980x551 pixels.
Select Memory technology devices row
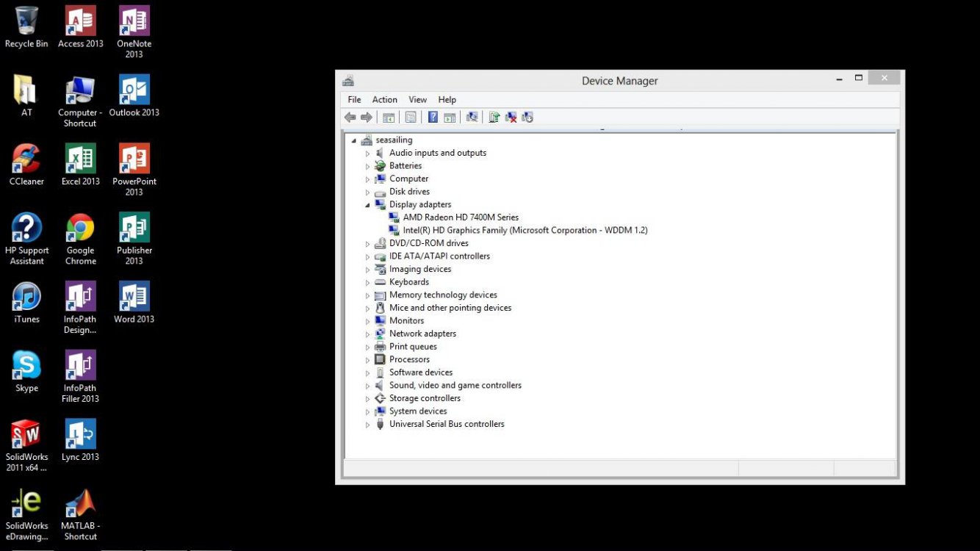pyautogui.click(x=443, y=295)
